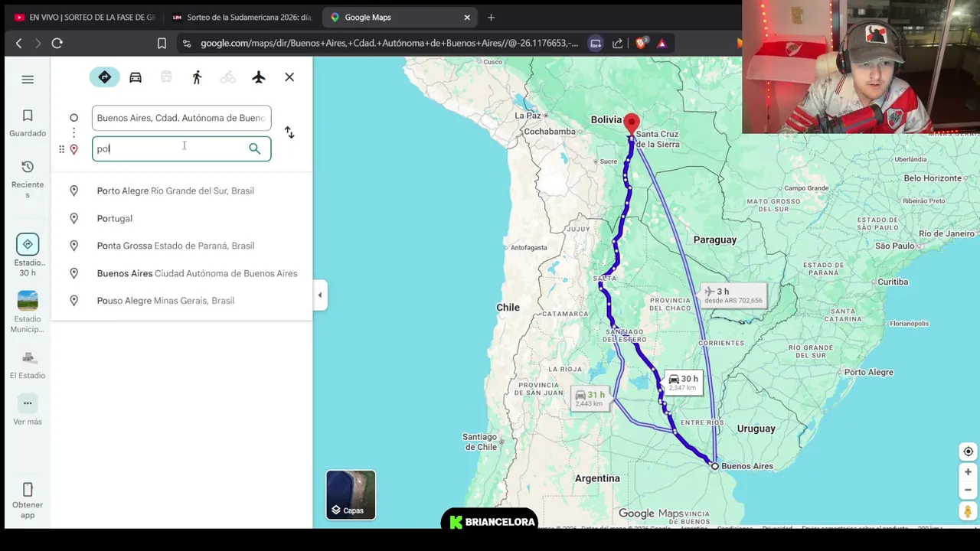The height and width of the screenshot is (551, 980).
Task: Zoom in on the map
Action: click(x=969, y=472)
